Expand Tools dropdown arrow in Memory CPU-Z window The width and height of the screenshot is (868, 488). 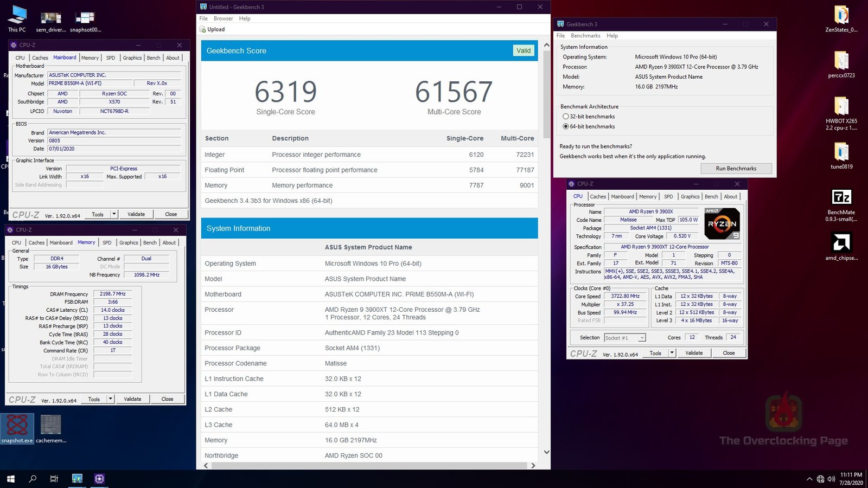(x=110, y=399)
